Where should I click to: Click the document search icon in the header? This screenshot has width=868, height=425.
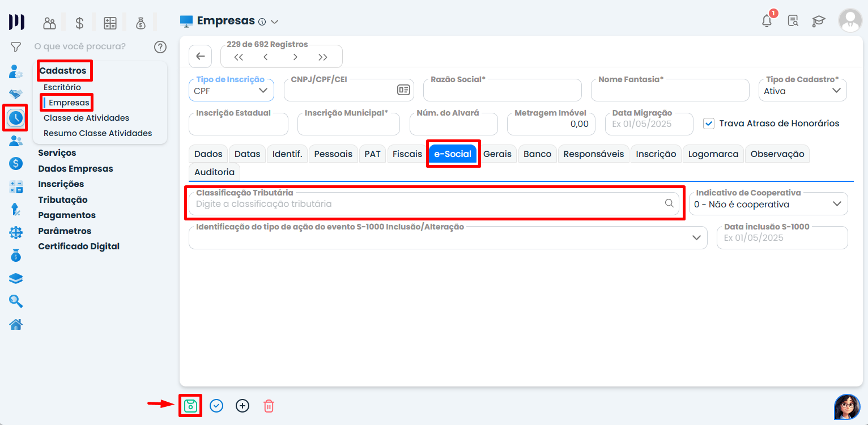click(793, 21)
